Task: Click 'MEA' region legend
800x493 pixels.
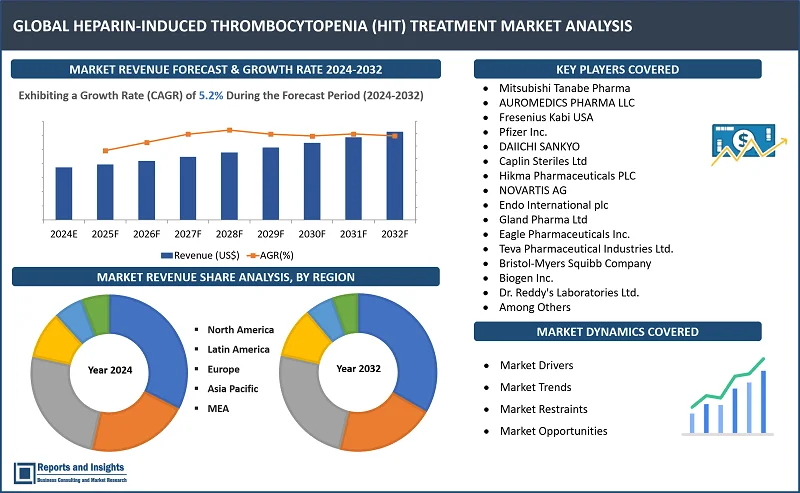Action: 218,409
